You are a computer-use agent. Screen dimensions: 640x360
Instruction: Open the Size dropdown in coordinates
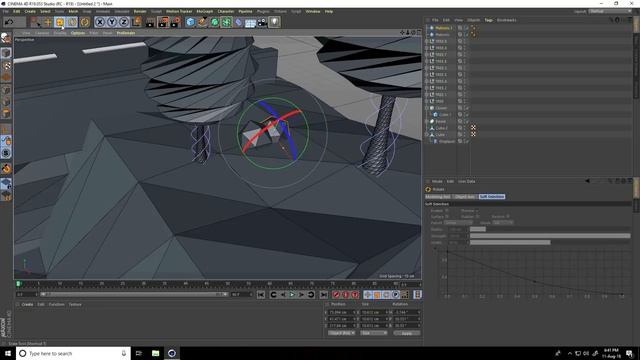(x=373, y=333)
